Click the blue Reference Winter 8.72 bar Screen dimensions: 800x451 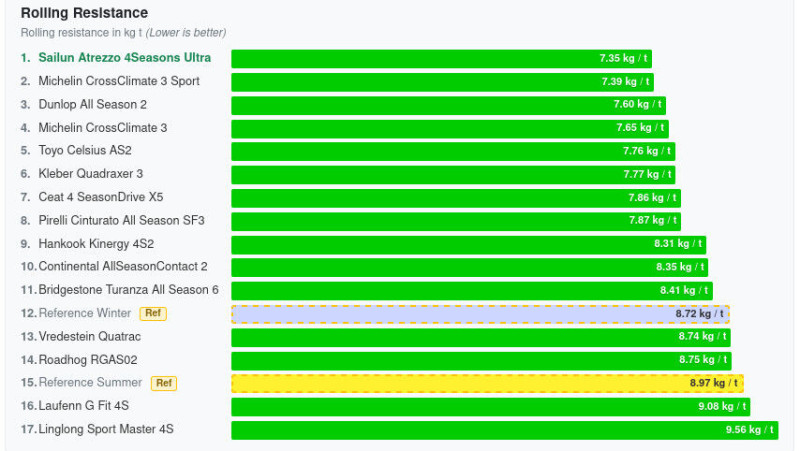(x=480, y=314)
